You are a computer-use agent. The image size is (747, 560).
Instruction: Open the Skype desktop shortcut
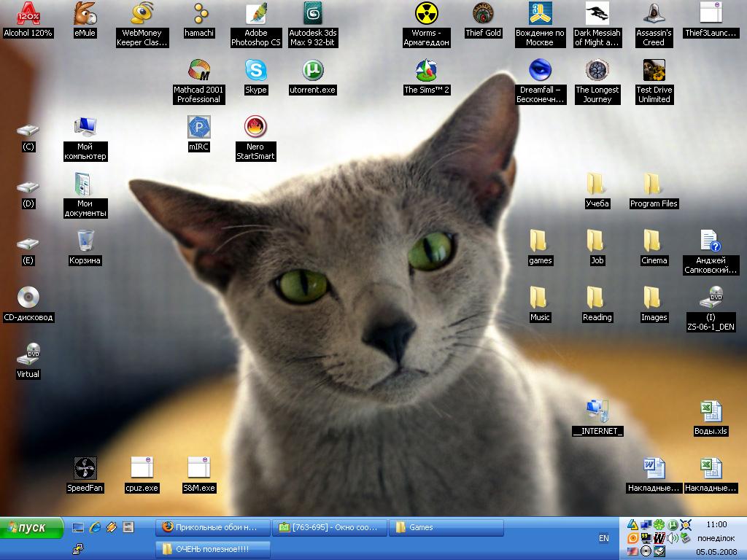pos(255,71)
